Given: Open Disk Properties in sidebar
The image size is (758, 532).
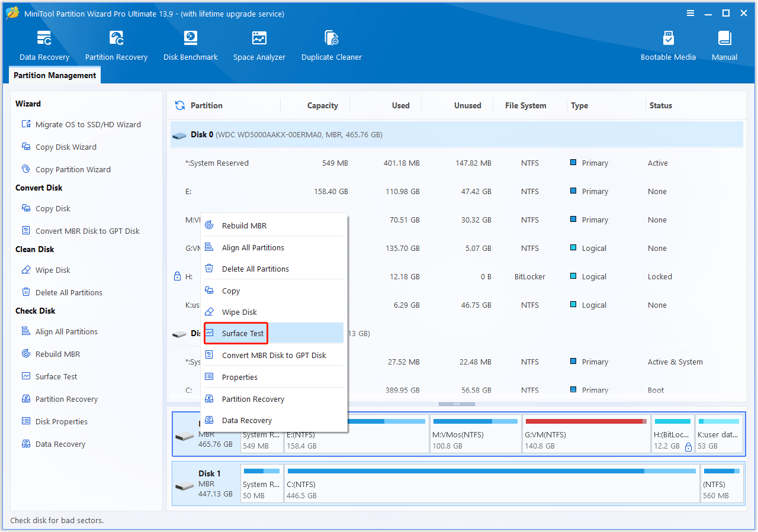Looking at the screenshot, I should pos(54,421).
